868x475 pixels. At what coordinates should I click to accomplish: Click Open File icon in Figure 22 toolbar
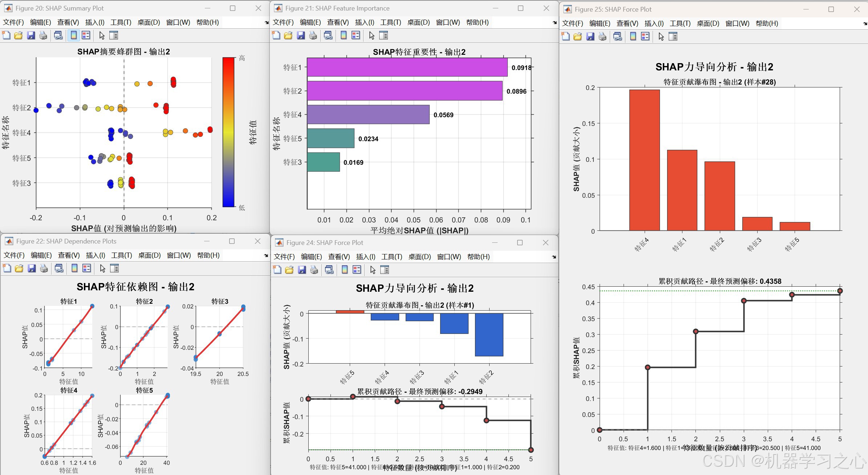[x=19, y=268]
